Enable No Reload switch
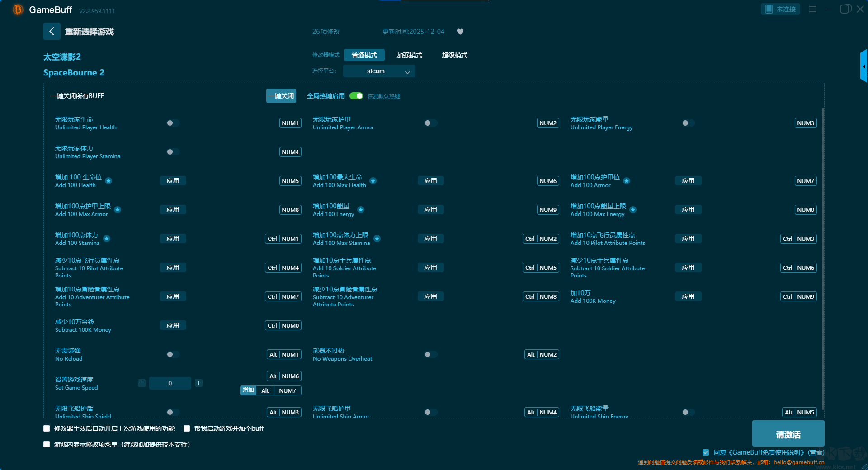This screenshot has width=868, height=470. (173, 354)
